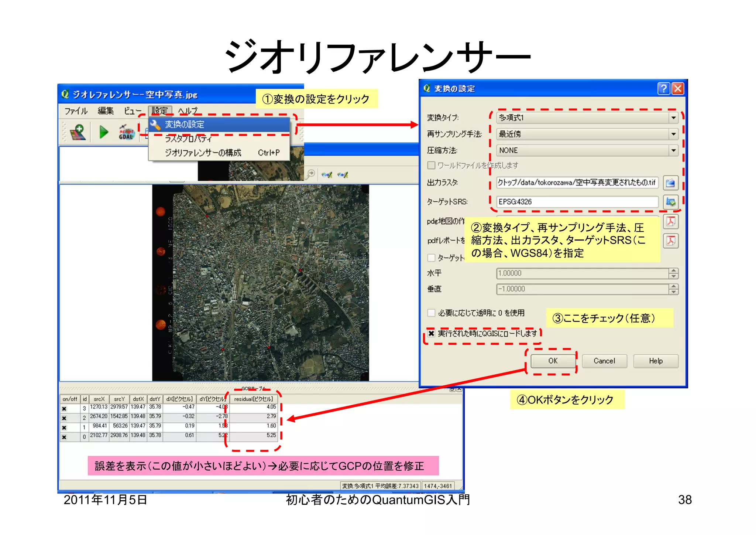Viewport: 756px width, 535px height.
Task: Expand the resampling method dropdown
Action: [x=673, y=134]
